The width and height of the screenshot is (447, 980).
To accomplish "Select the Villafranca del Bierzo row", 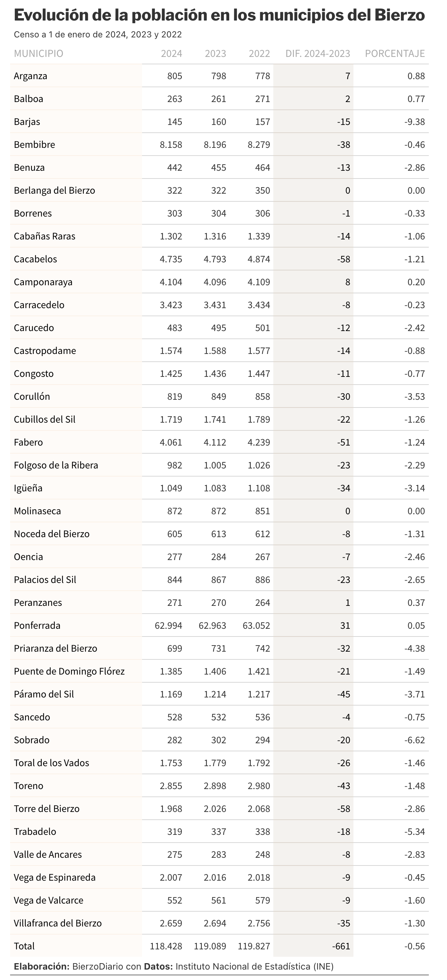I will tap(219, 923).
